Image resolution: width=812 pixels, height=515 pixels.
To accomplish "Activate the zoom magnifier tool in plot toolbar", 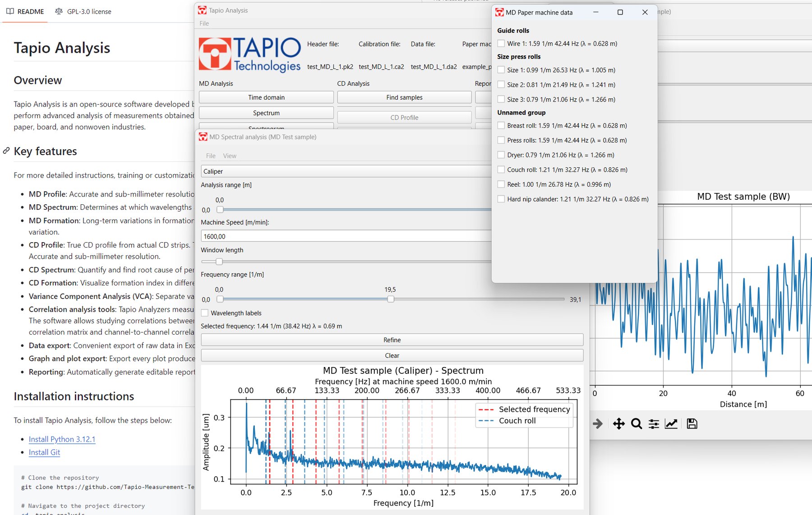I will (x=636, y=423).
